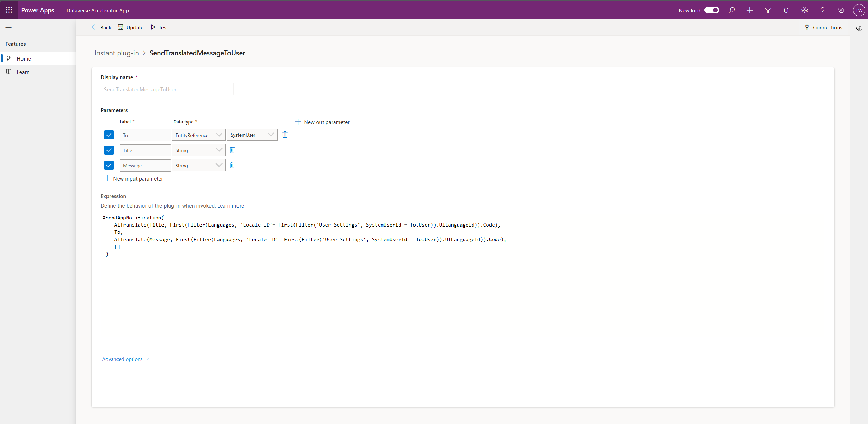
Task: Go to Instant plug-in breadcrumb
Action: 116,53
